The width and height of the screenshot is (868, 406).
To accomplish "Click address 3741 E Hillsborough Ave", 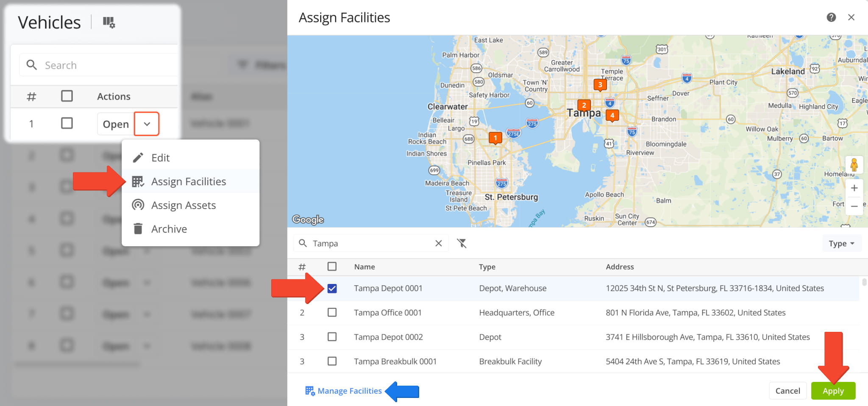I will click(708, 337).
